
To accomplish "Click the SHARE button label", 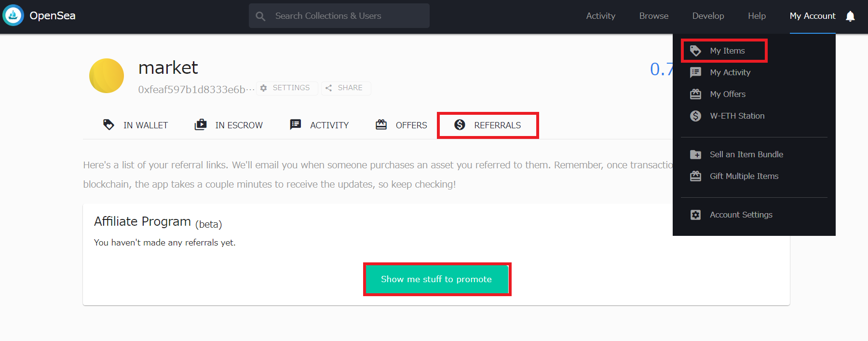I will [x=350, y=88].
